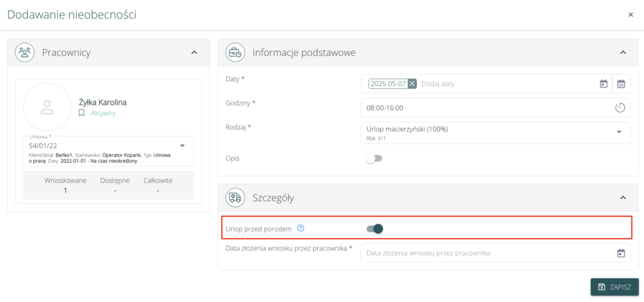Click the Pracownicy group icon

25,53
